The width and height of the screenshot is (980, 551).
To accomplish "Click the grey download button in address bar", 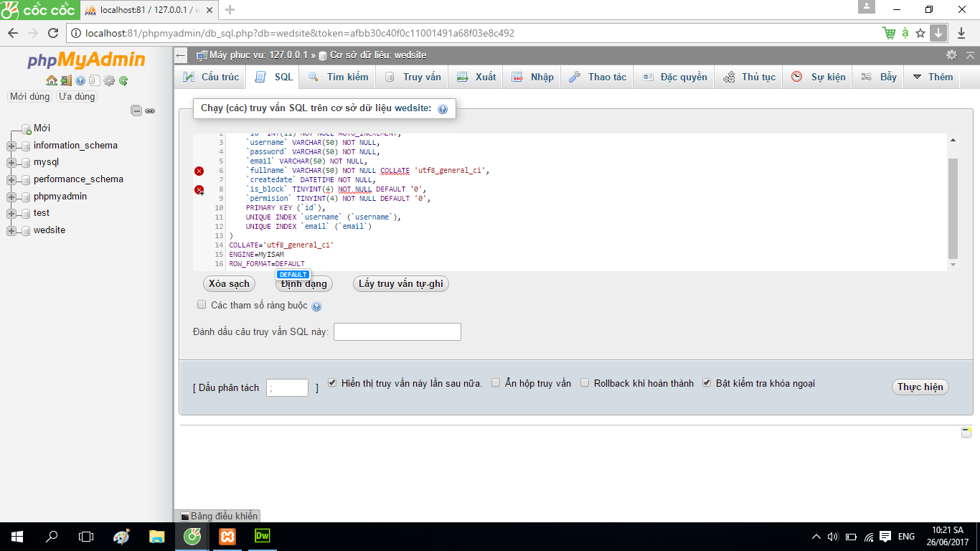I will pos(938,33).
